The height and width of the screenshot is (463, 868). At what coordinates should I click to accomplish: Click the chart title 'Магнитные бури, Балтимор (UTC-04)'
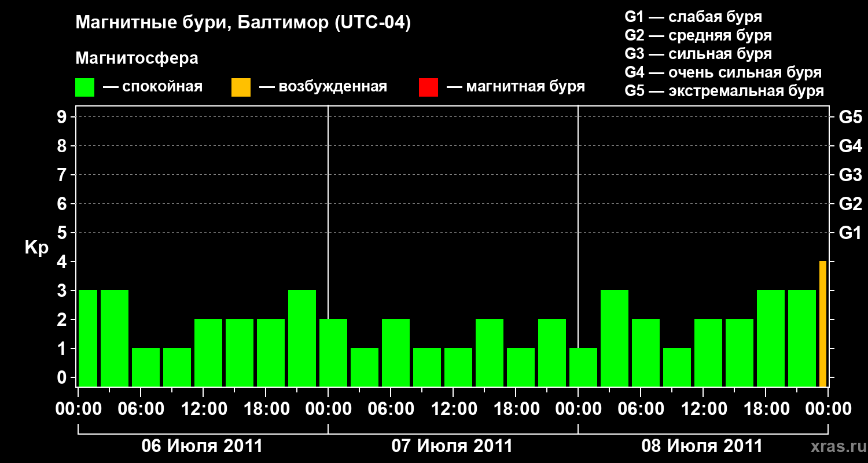(x=243, y=23)
